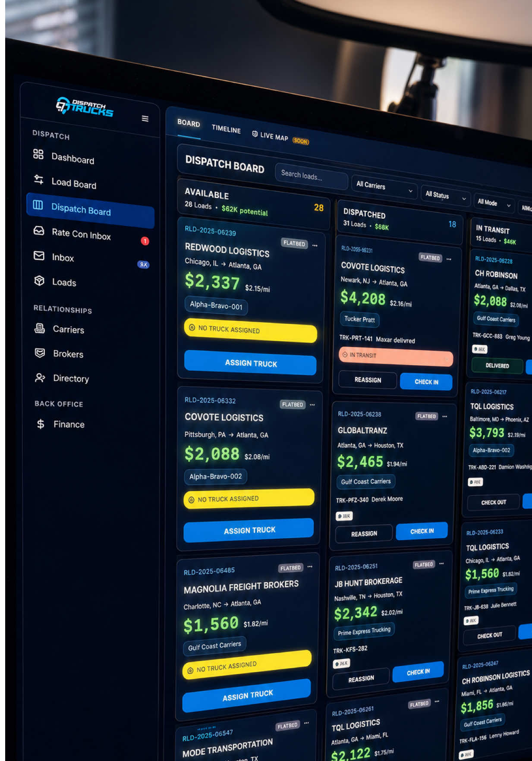Open three-dot menu on Magnolia Freight Brokers card
Image resolution: width=532 pixels, height=761 pixels.
310,566
